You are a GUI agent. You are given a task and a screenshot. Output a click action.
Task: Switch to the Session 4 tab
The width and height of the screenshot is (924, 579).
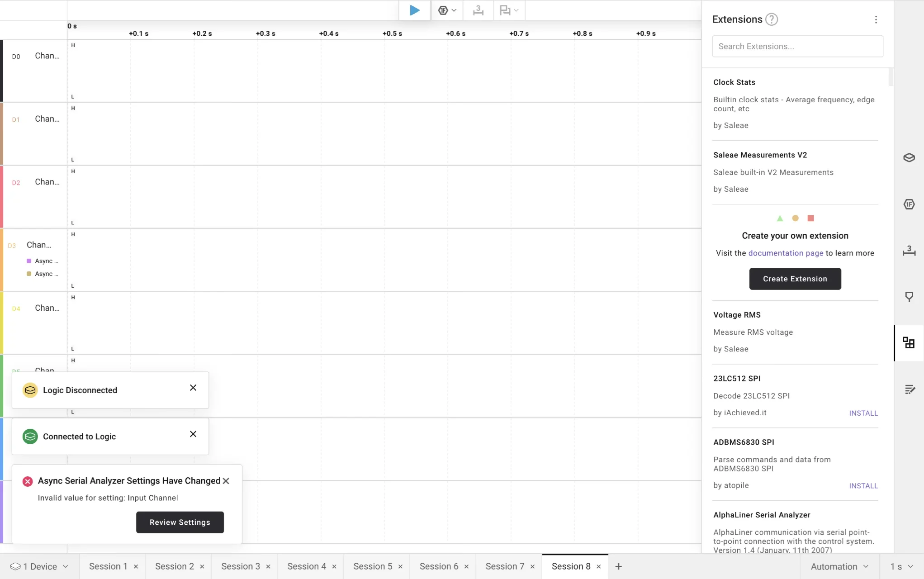pos(307,566)
